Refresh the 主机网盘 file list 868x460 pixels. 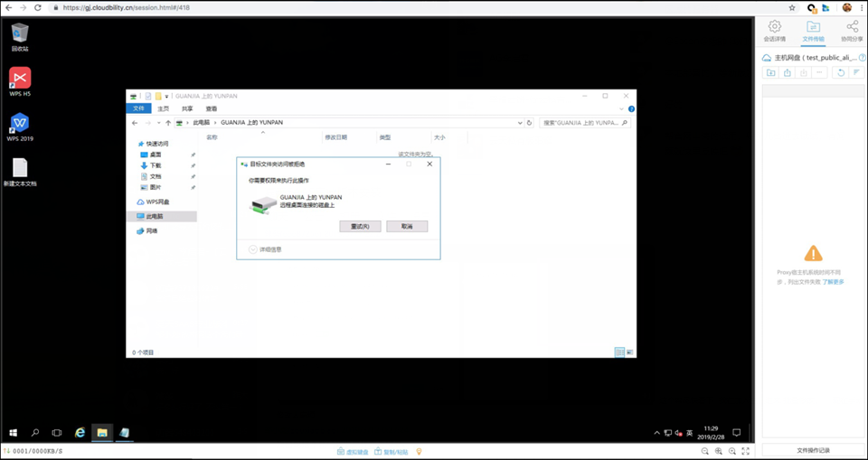click(841, 72)
